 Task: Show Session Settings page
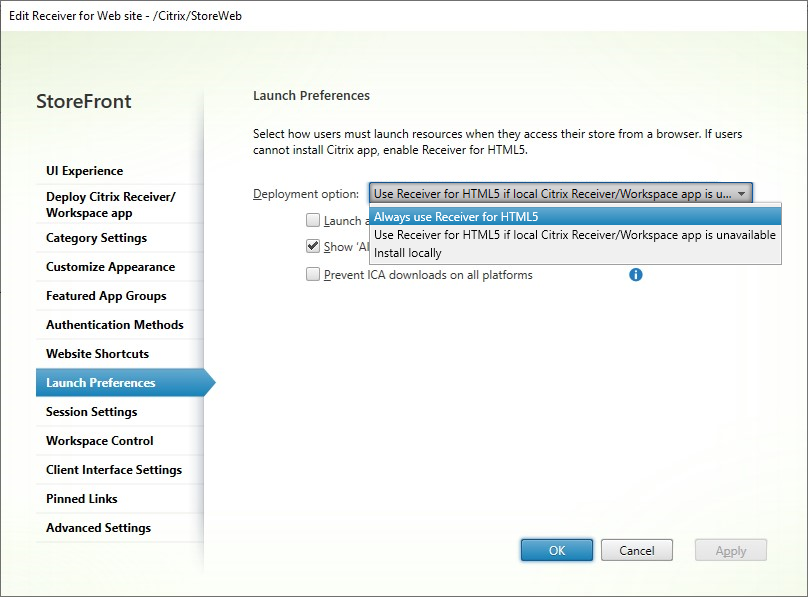pos(91,412)
